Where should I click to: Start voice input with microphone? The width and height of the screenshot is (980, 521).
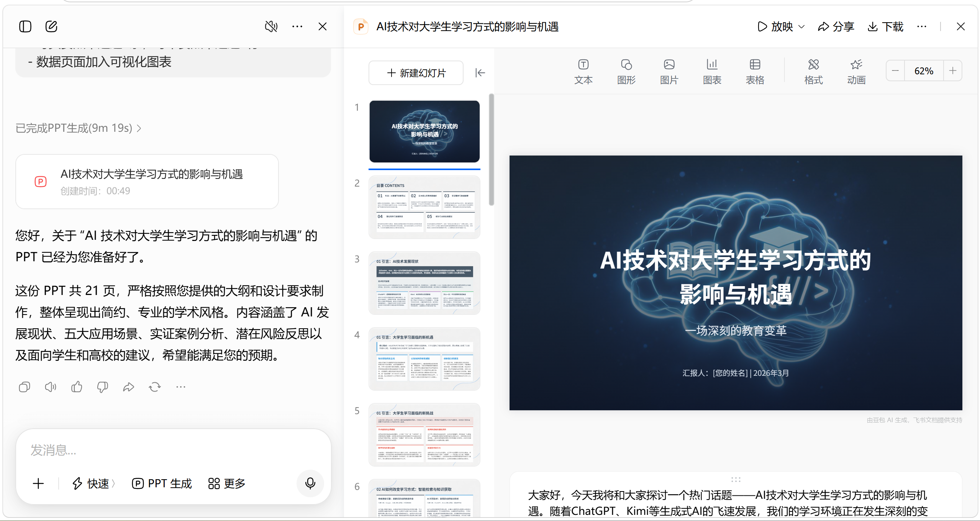310,483
